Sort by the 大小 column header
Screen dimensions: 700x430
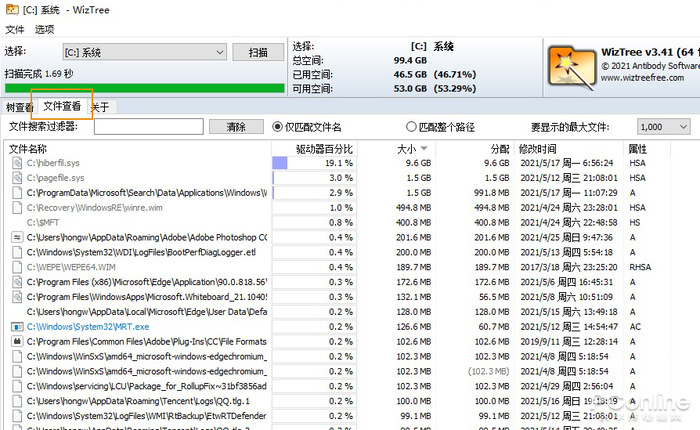pos(405,148)
